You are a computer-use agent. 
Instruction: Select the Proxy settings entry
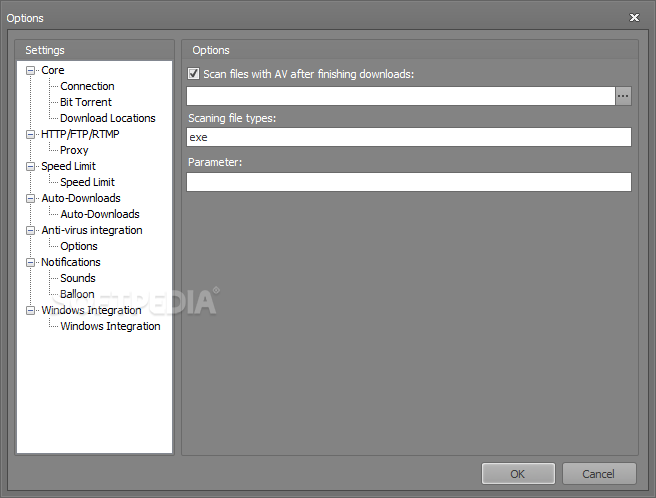click(x=74, y=150)
